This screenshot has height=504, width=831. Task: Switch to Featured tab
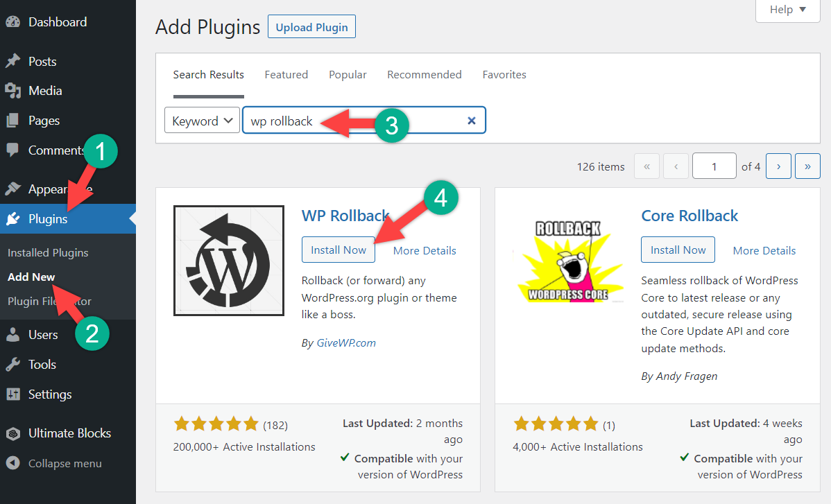click(x=286, y=75)
